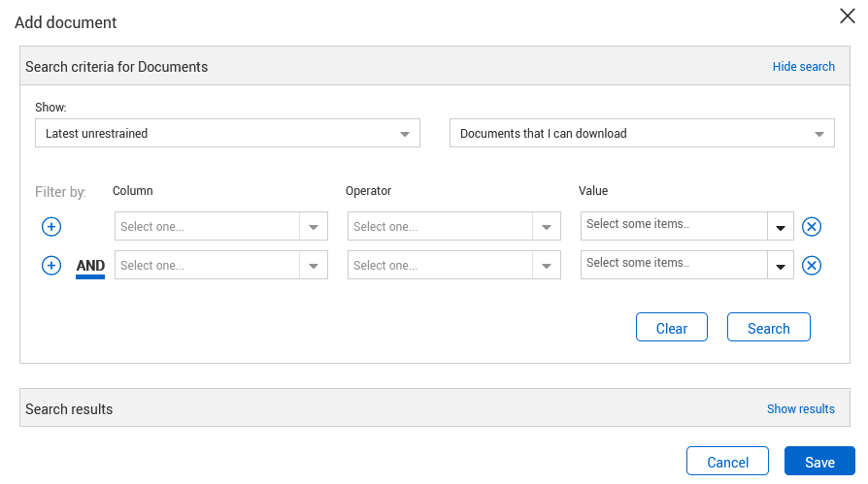Click Save to add document

(819, 462)
